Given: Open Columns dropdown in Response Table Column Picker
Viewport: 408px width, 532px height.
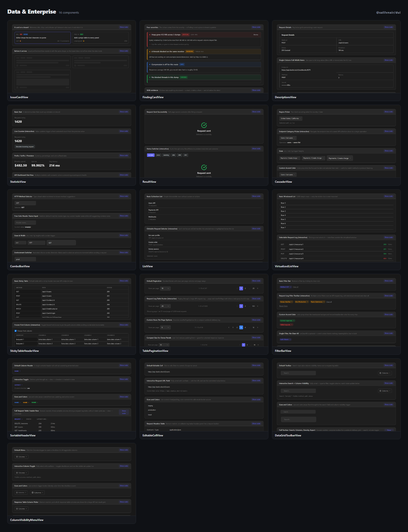Looking at the screenshot, I should coord(22,509).
